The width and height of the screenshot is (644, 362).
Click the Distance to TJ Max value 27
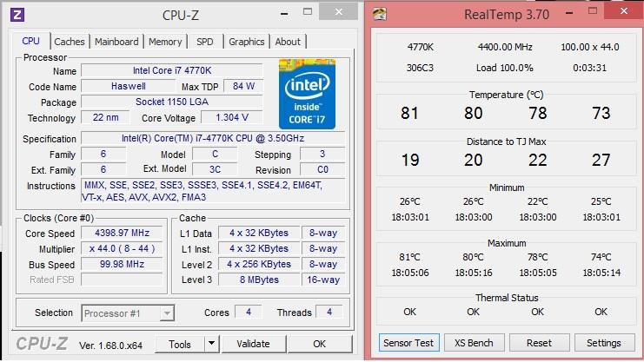coord(601,160)
